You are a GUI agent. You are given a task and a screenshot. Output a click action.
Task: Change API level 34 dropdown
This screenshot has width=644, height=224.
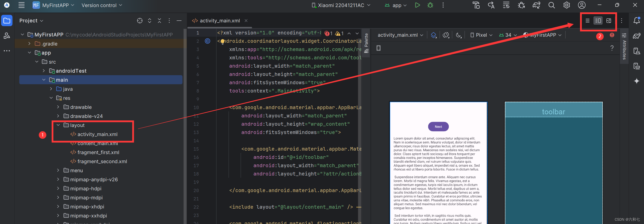(508, 35)
